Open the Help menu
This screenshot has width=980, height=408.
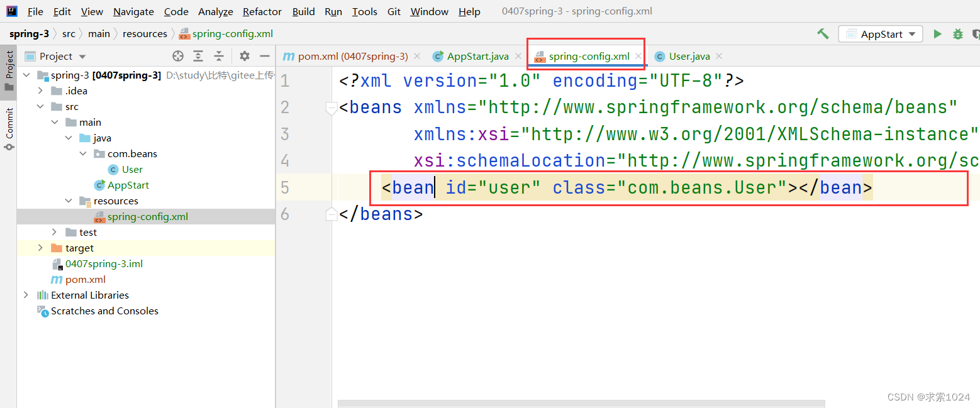click(x=469, y=11)
